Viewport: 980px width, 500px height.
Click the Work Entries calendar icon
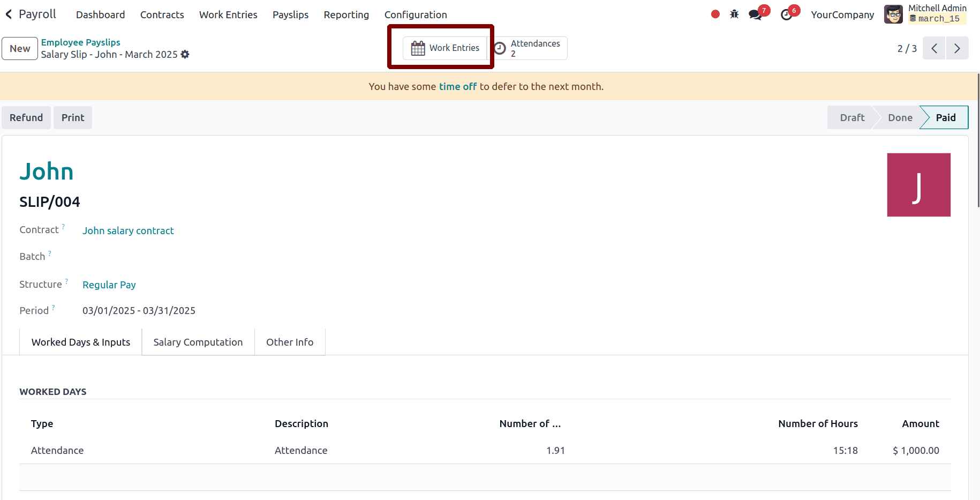click(418, 48)
